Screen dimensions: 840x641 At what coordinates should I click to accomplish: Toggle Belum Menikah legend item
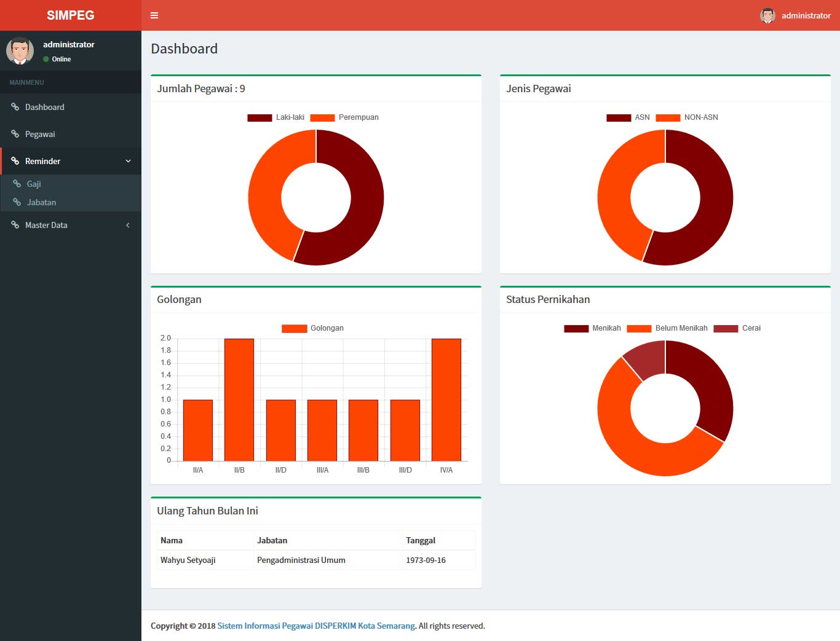(667, 328)
